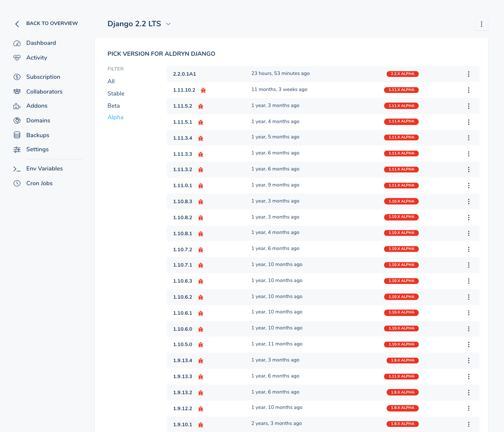This screenshot has width=504, height=432.
Task: Open options menu for version 1.11.5.1
Action: [x=469, y=122]
